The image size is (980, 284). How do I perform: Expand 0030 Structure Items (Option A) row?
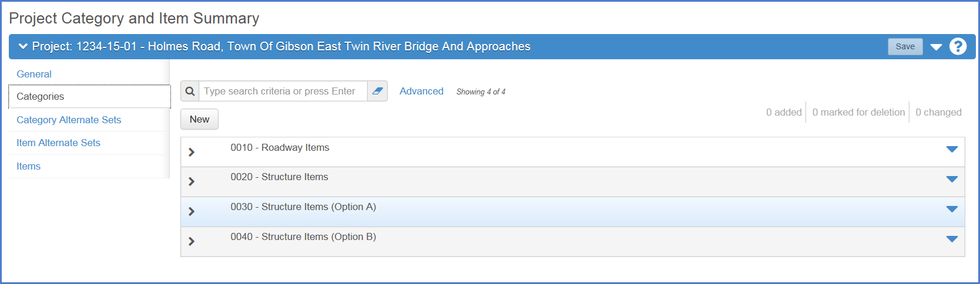[x=192, y=211]
